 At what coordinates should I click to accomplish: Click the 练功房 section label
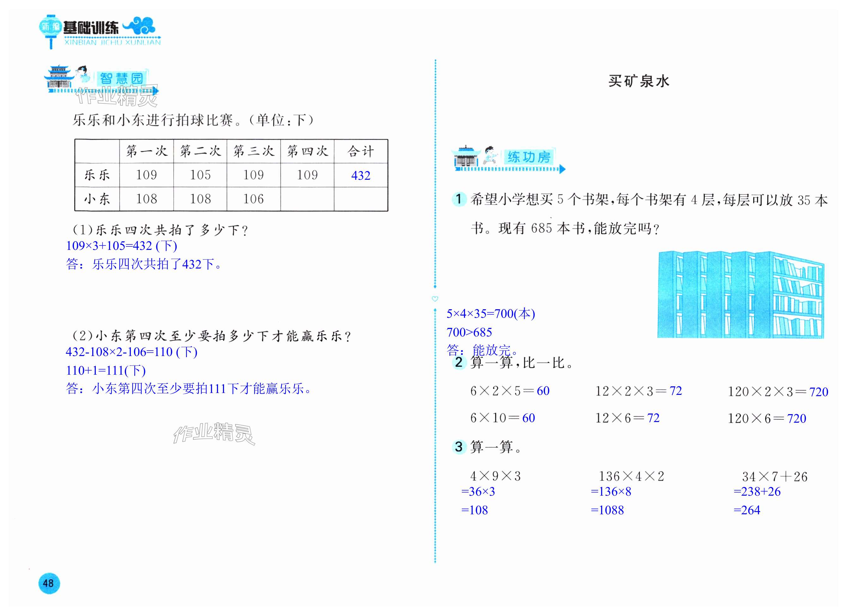(529, 157)
